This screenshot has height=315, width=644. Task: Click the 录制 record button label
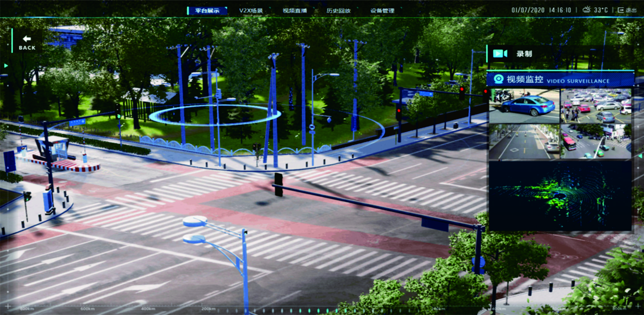[x=524, y=54]
